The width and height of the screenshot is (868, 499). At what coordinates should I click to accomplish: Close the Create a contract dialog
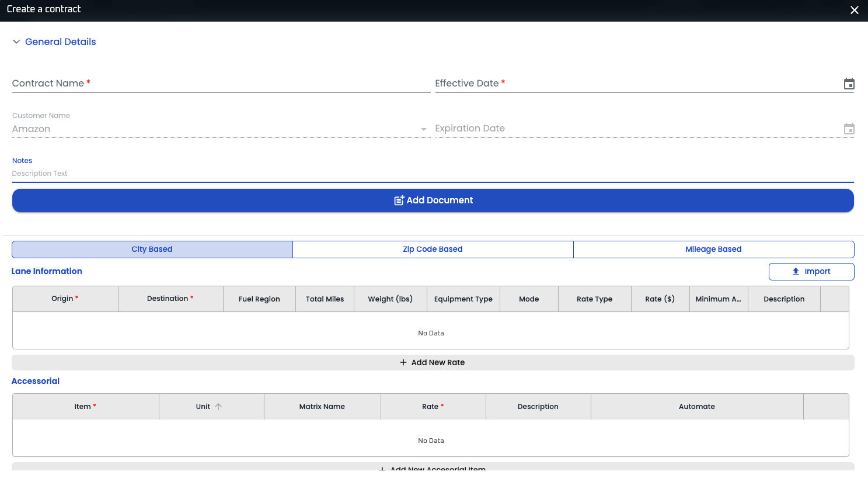point(854,10)
